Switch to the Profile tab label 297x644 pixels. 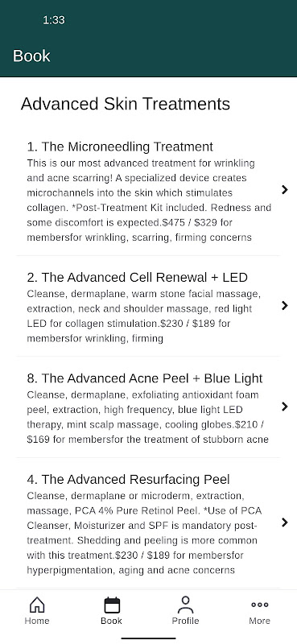[x=185, y=621]
